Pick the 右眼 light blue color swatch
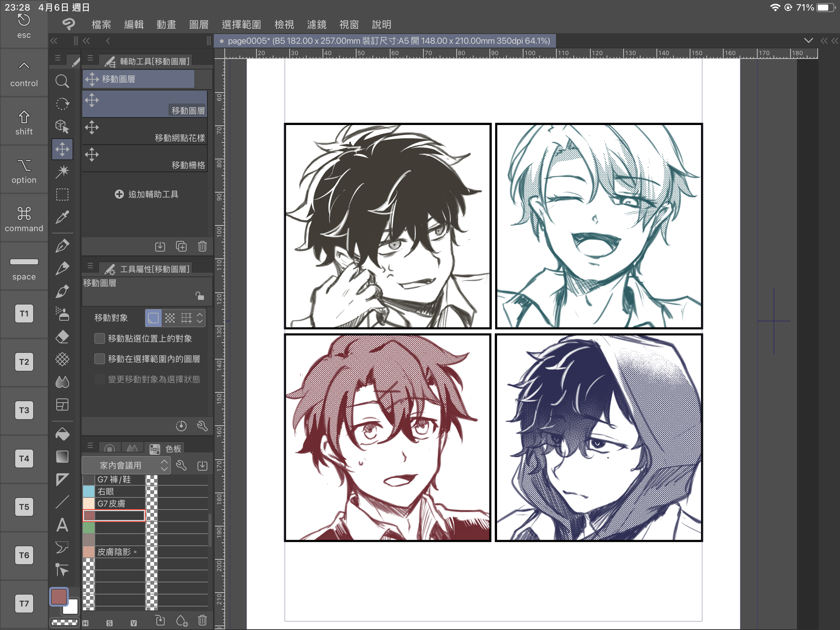 click(88, 491)
